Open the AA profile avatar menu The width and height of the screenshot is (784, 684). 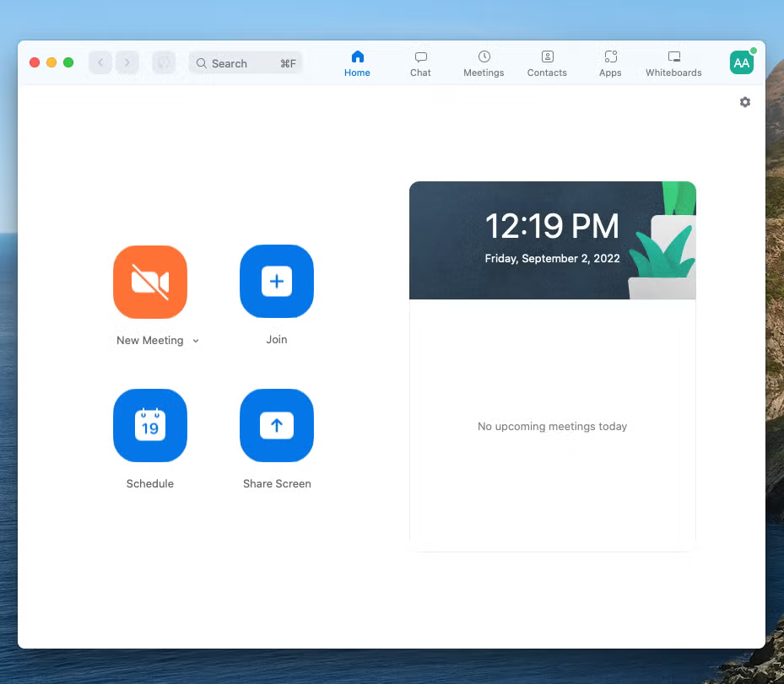(741, 62)
